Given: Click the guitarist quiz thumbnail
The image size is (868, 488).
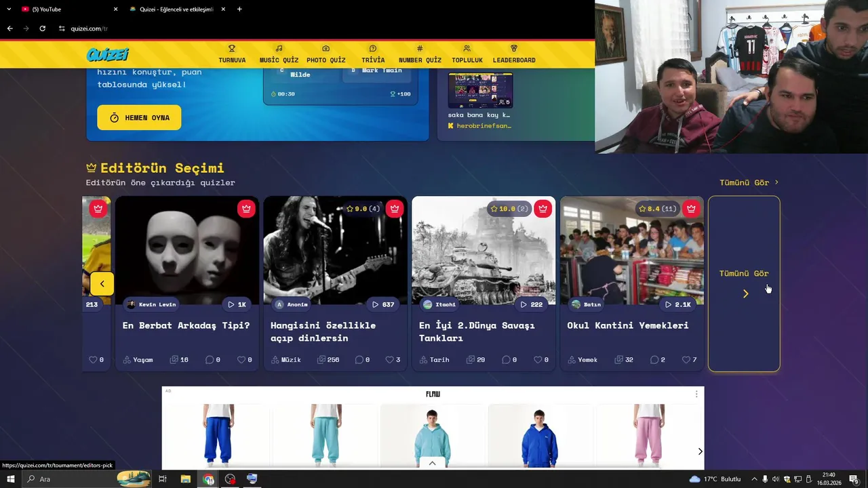Looking at the screenshot, I should pyautogui.click(x=335, y=251).
